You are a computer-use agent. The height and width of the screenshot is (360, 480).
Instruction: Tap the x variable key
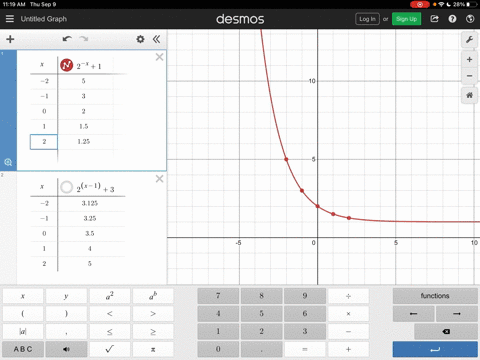[x=23, y=296]
